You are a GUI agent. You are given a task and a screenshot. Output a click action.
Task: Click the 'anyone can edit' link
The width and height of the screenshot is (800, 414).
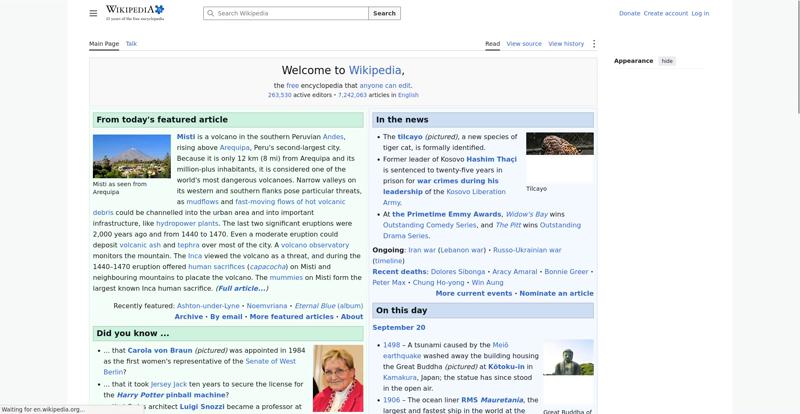[x=385, y=86]
